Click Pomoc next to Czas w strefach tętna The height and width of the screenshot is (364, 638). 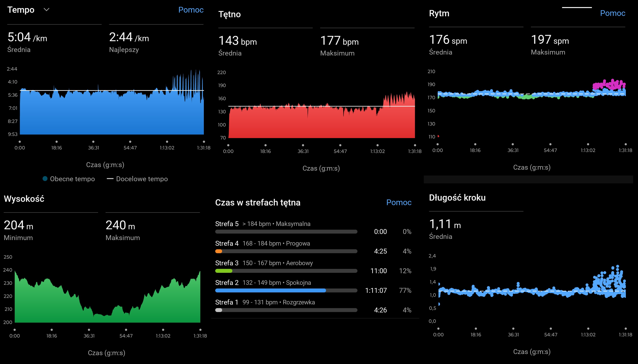tap(399, 202)
